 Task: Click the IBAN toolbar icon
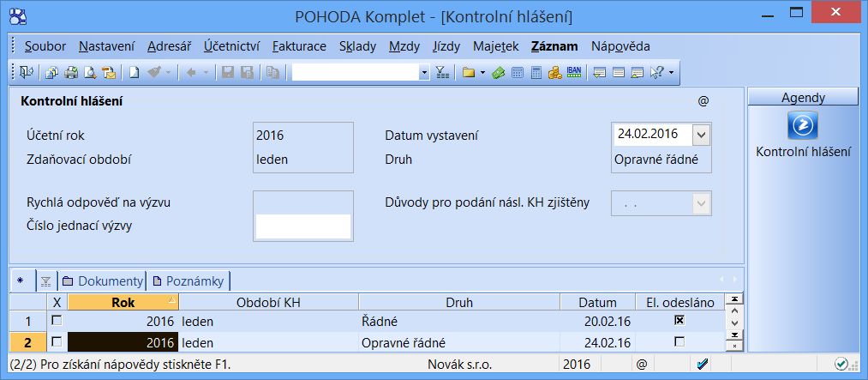coord(573,73)
